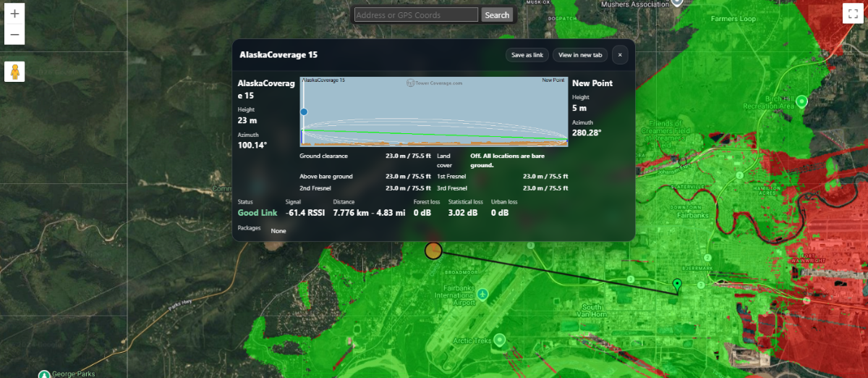The height and width of the screenshot is (378, 868).
Task: Click the Arctic Treks map label
Action: [472, 340]
